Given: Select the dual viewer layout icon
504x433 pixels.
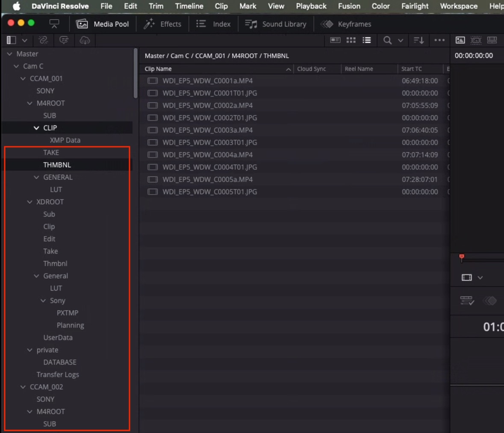Looking at the screenshot, I should pos(492,40).
